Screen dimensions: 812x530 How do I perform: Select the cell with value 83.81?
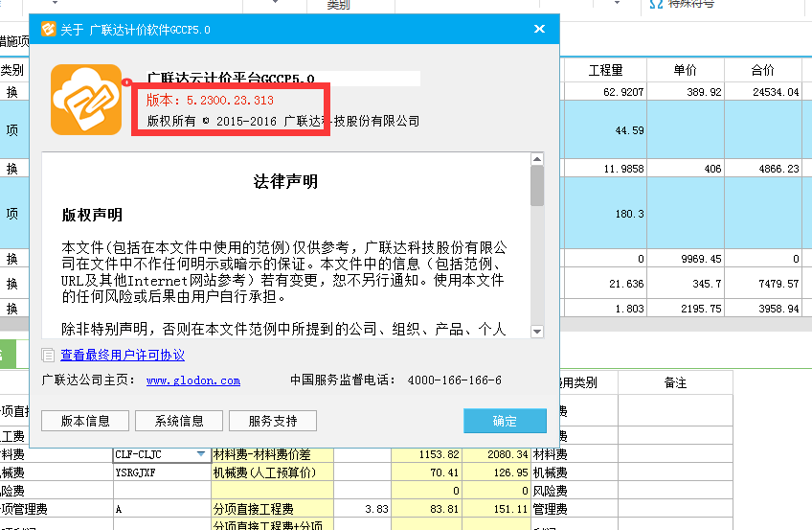(x=426, y=509)
